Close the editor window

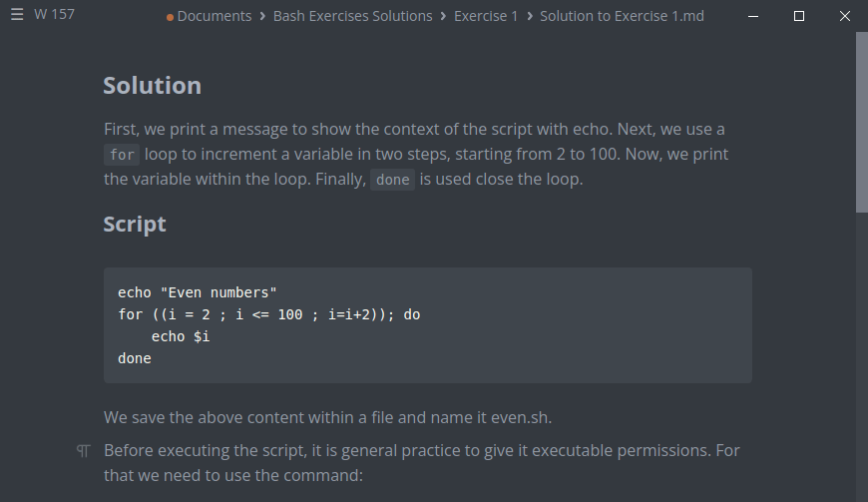(x=845, y=16)
